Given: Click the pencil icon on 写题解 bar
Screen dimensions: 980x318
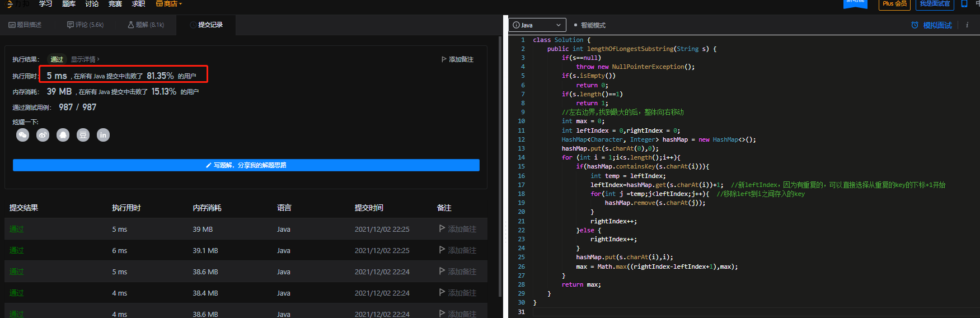Looking at the screenshot, I should click(209, 165).
